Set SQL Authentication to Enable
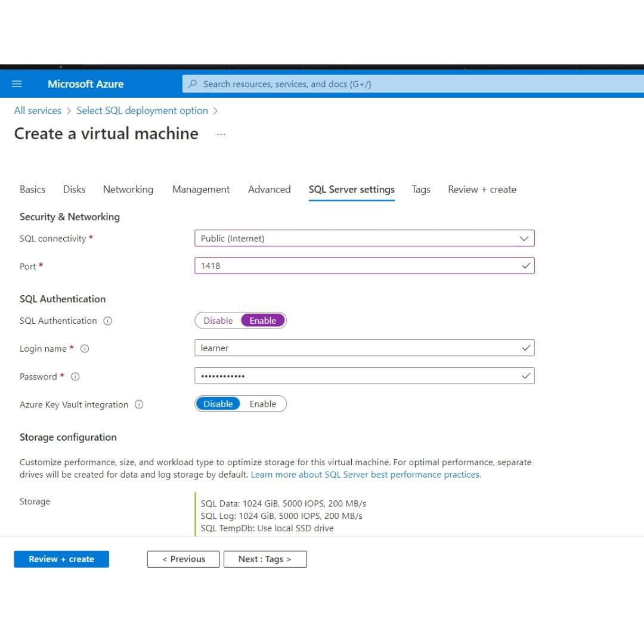 (263, 321)
